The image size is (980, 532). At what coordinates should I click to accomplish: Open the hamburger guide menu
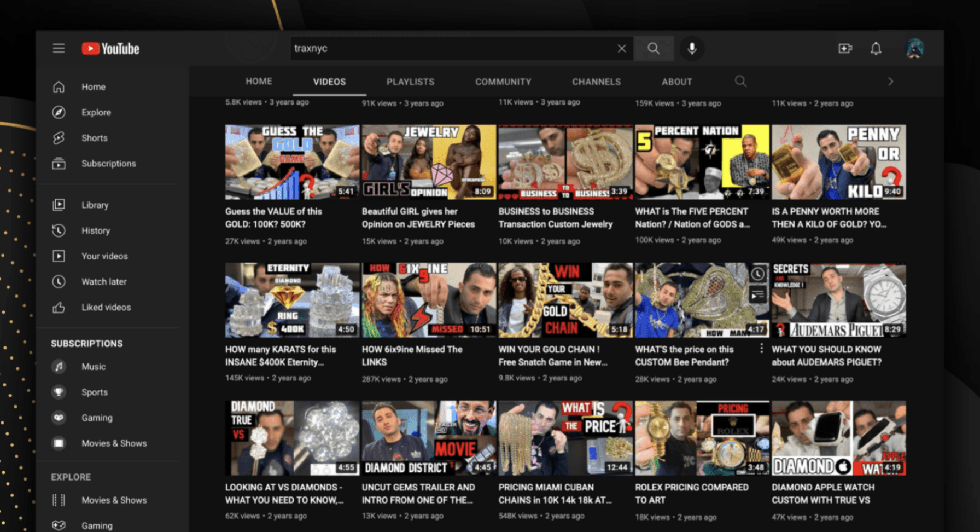point(59,48)
